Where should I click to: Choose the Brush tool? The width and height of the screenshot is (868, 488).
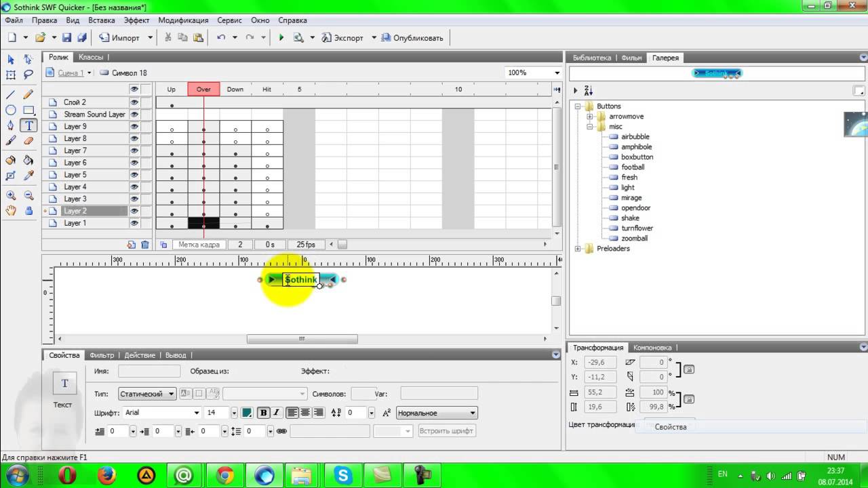11,141
